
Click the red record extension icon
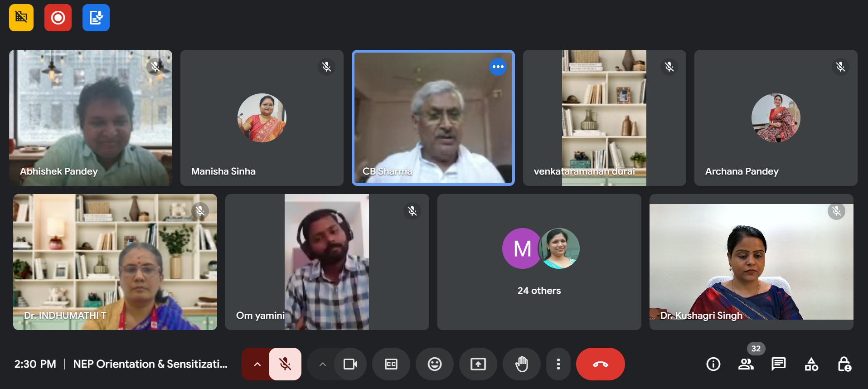point(58,18)
